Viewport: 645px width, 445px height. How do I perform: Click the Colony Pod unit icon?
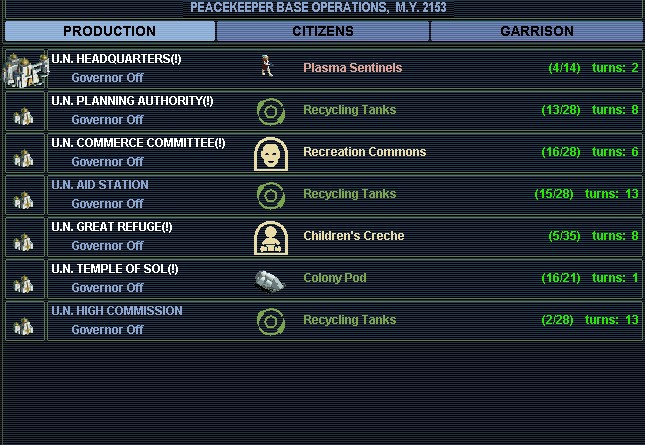[x=269, y=279]
